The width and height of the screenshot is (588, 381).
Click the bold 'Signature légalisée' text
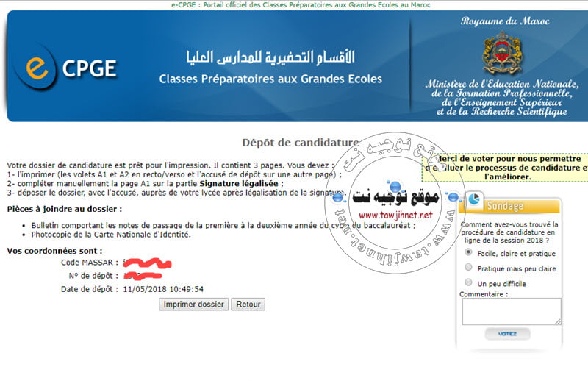(x=239, y=184)
